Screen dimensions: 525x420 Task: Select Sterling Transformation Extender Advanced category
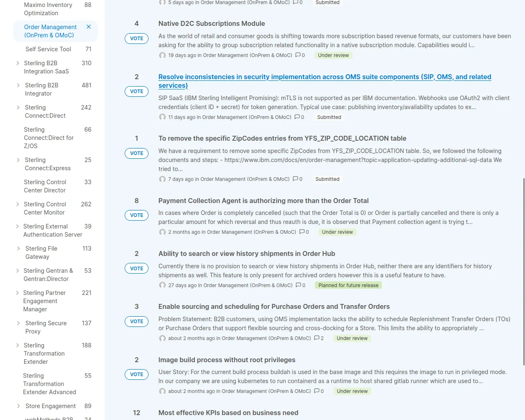click(50, 384)
